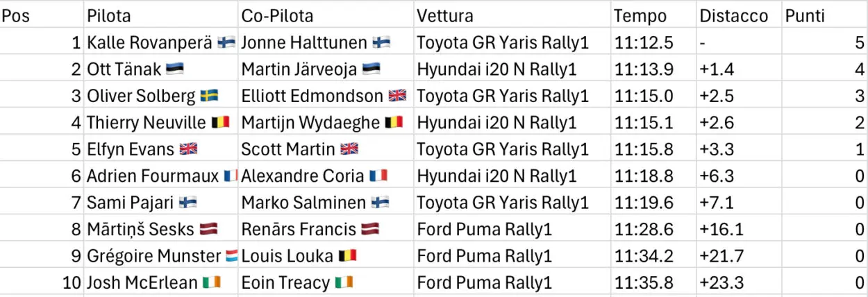
Task: Click the UK flag next to Elliott Edmondson
Action: [397, 96]
